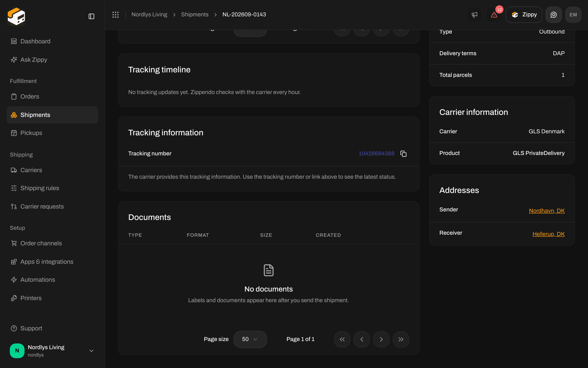Click GLS PrivateDelivery product value
Image resolution: width=588 pixels, height=368 pixels.
pos(539,153)
